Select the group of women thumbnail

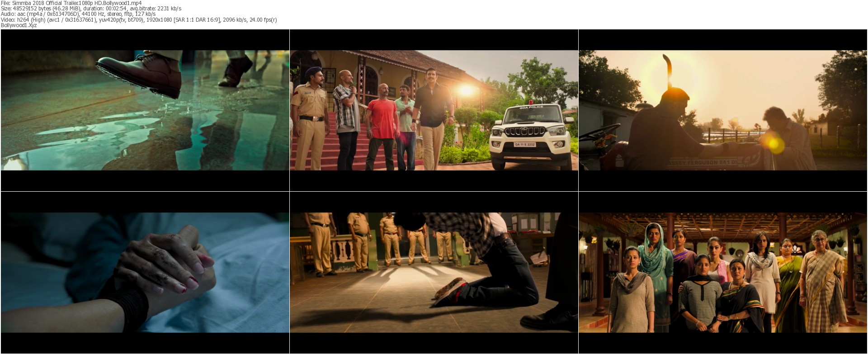coord(723,273)
